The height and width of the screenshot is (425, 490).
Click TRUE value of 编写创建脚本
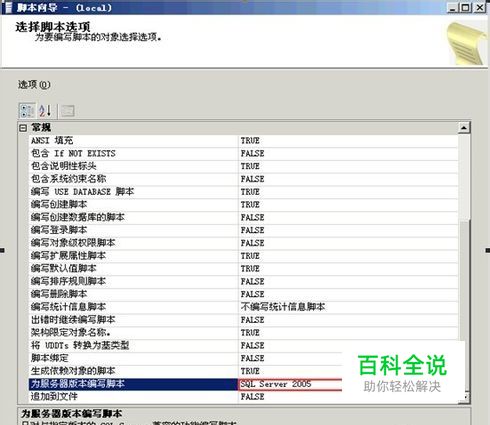pos(250,204)
